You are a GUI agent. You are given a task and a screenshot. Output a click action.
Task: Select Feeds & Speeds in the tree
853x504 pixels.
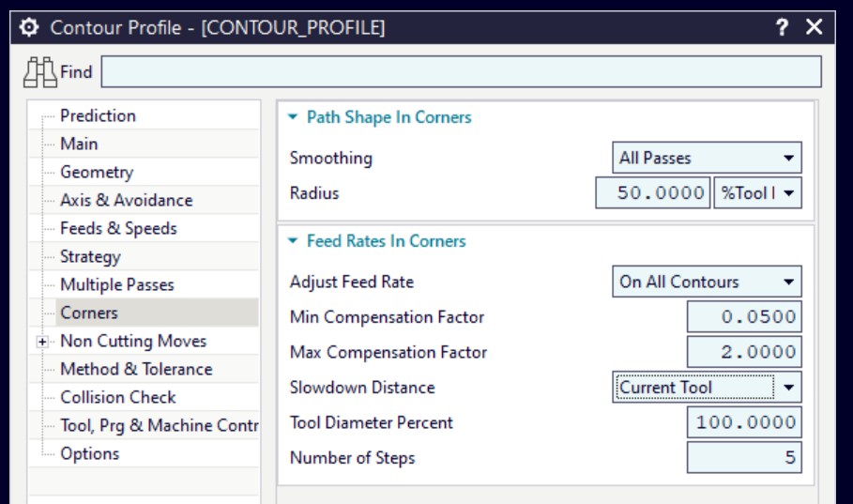(118, 228)
